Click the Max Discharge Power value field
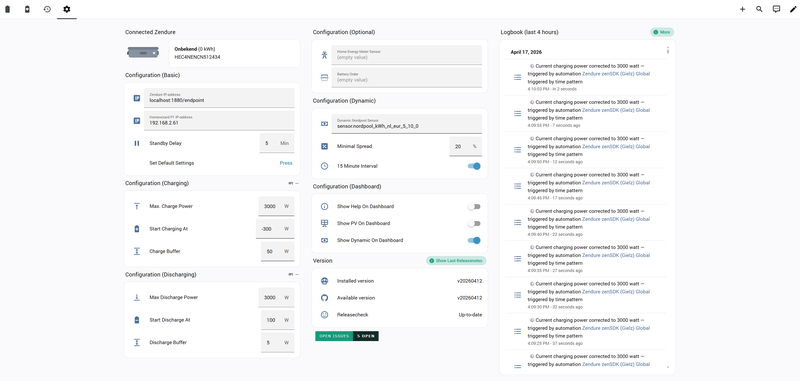Screen dimensions: 800x381 (x=276, y=297)
